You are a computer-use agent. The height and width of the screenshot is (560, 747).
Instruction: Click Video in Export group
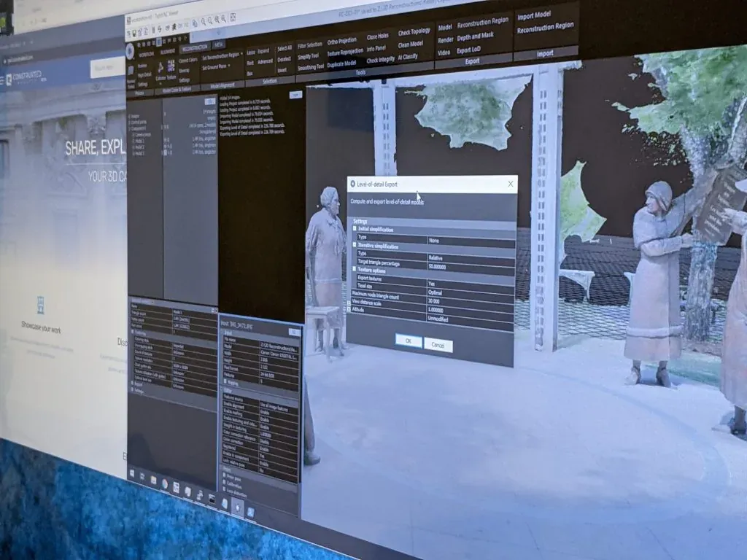tap(444, 52)
